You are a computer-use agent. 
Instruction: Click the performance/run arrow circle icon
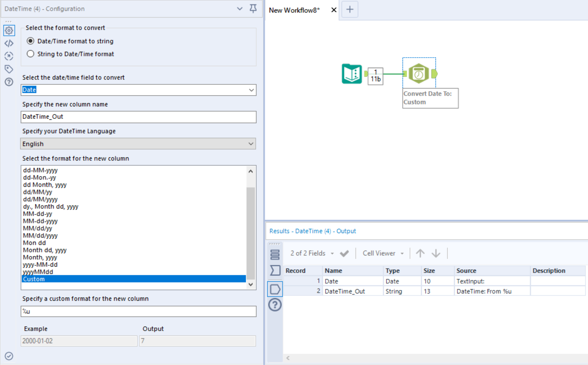click(9, 56)
